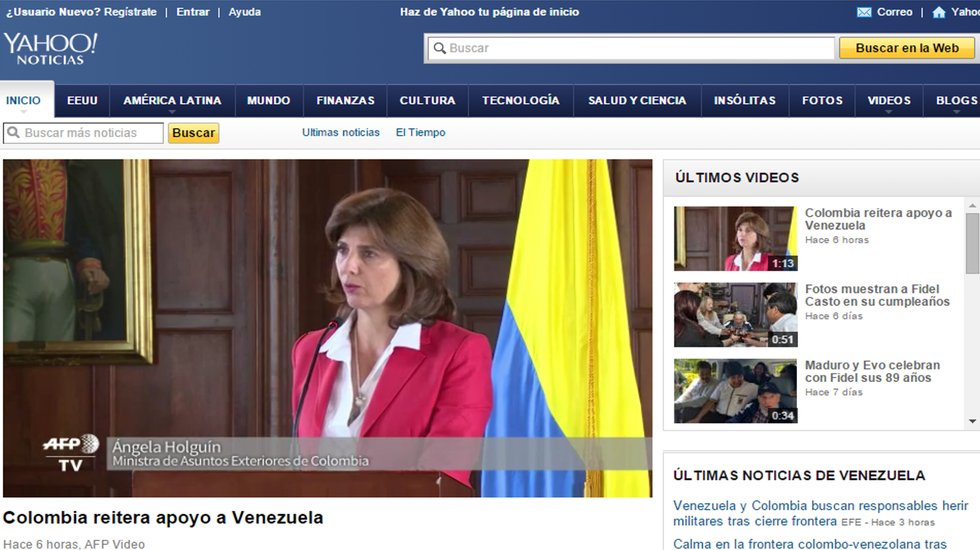Open the SALUD Y CIENCIA section
The width and height of the screenshot is (980, 550).
[x=637, y=101]
